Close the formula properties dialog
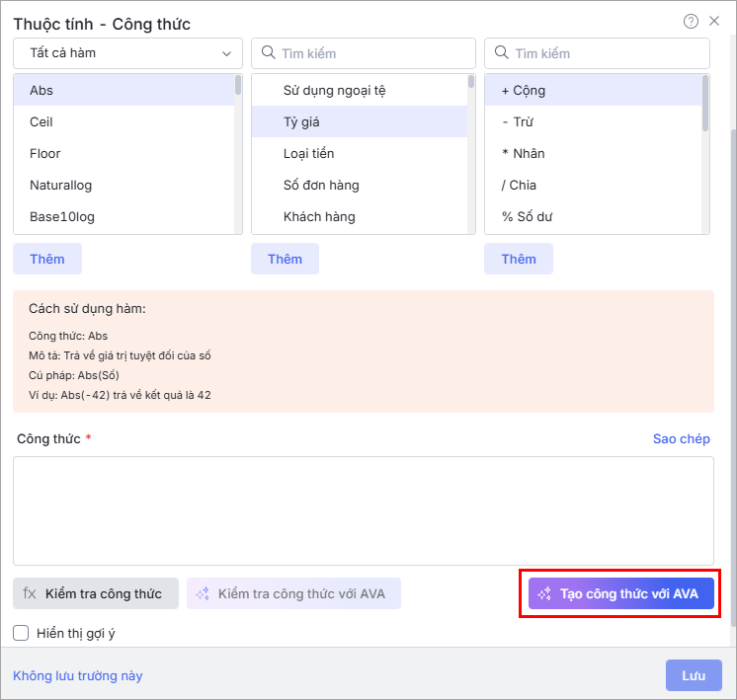This screenshot has width=737, height=700. pos(714,21)
